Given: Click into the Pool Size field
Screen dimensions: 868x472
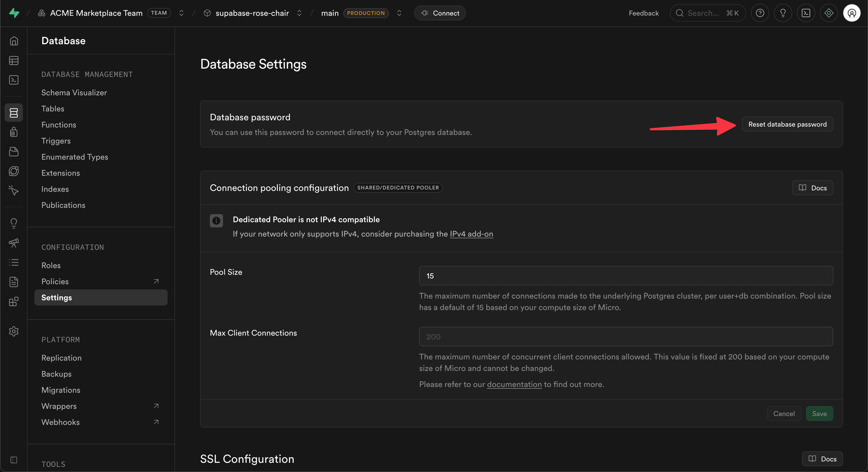Looking at the screenshot, I should point(626,276).
